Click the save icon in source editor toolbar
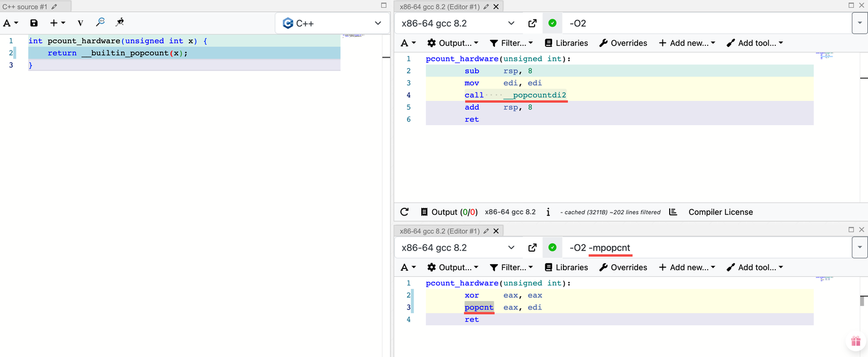This screenshot has height=357, width=868. click(34, 23)
